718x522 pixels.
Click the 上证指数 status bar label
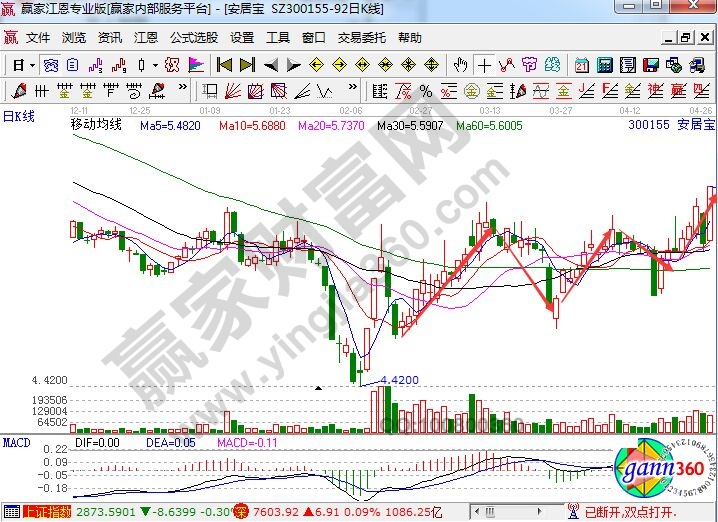(x=47, y=512)
